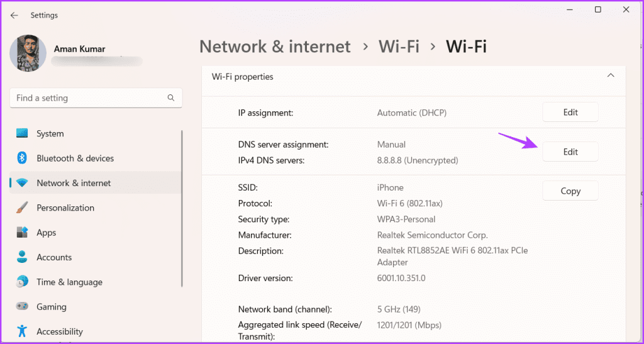The height and width of the screenshot is (344, 644).
Task: Focus the Find a setting search box
Action: (x=96, y=98)
